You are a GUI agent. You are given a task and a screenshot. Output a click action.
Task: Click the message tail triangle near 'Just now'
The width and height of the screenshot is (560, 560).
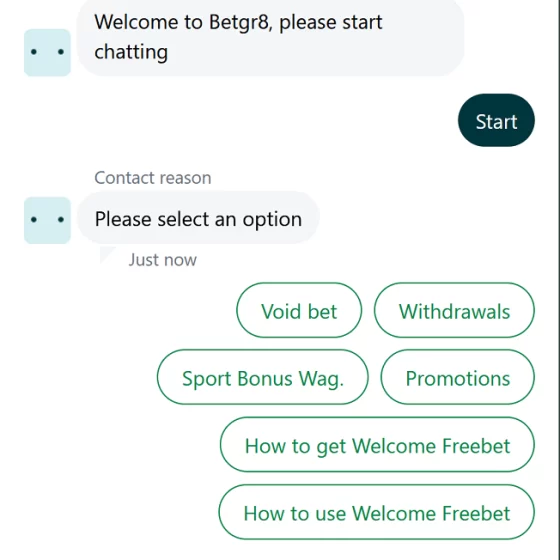point(108,255)
